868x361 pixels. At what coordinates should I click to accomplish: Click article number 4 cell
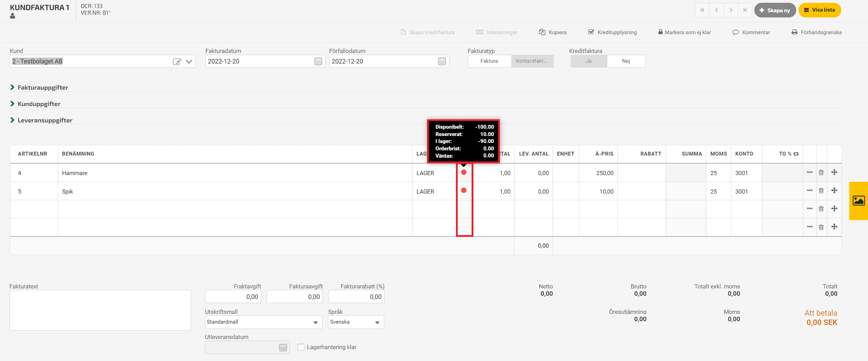pyautogui.click(x=34, y=173)
